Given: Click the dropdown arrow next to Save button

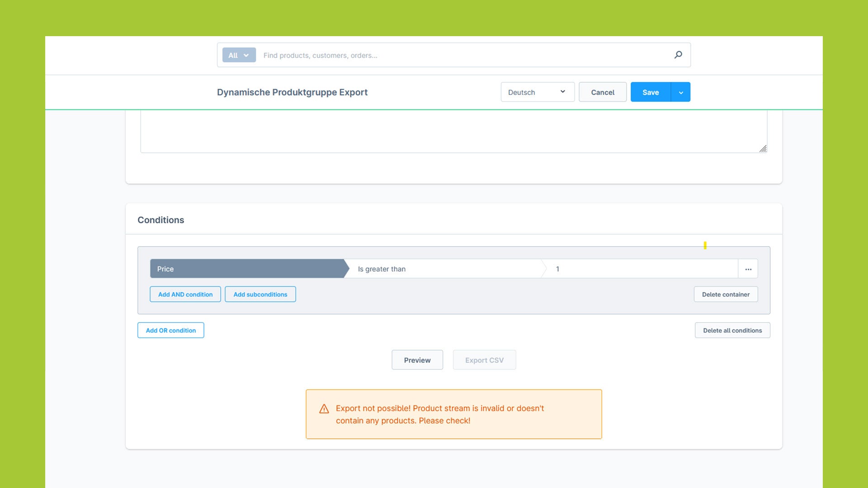Looking at the screenshot, I should tap(680, 92).
